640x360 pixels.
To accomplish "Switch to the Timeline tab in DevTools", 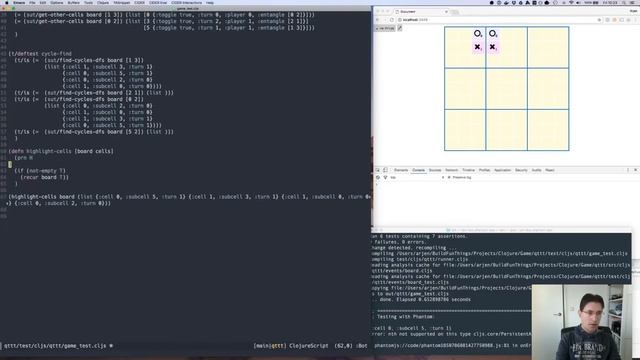I will click(x=469, y=170).
